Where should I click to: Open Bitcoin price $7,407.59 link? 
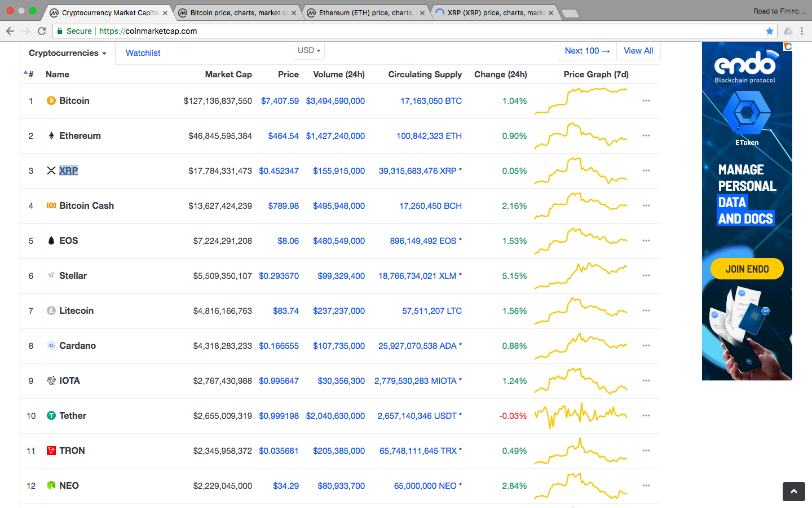coord(280,101)
